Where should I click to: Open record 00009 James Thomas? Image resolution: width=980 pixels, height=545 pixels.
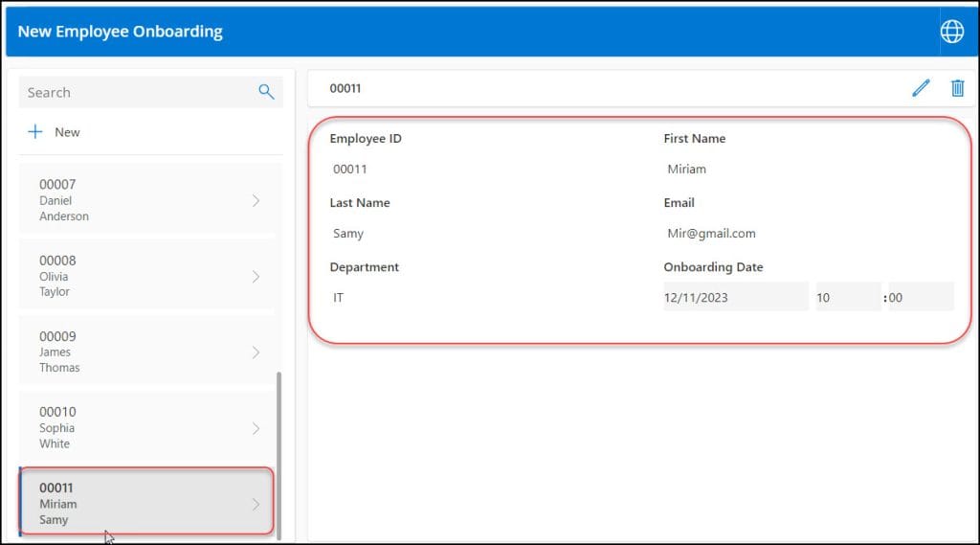(x=146, y=352)
